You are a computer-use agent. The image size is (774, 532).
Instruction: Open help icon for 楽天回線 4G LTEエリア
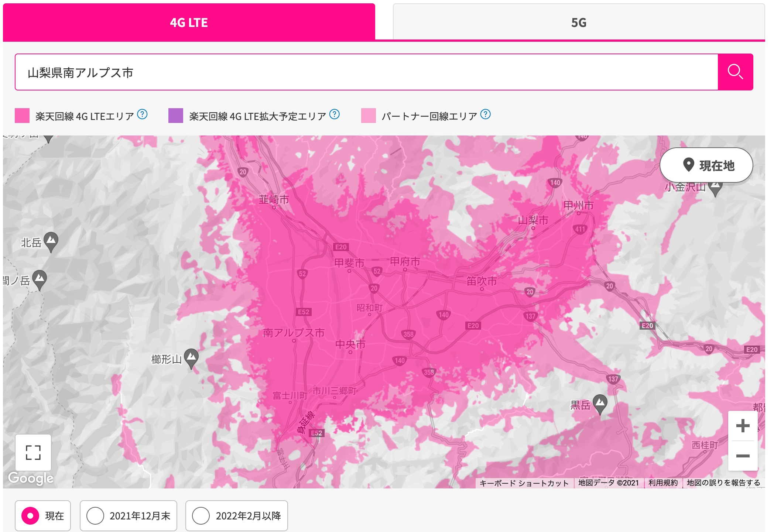[142, 114]
